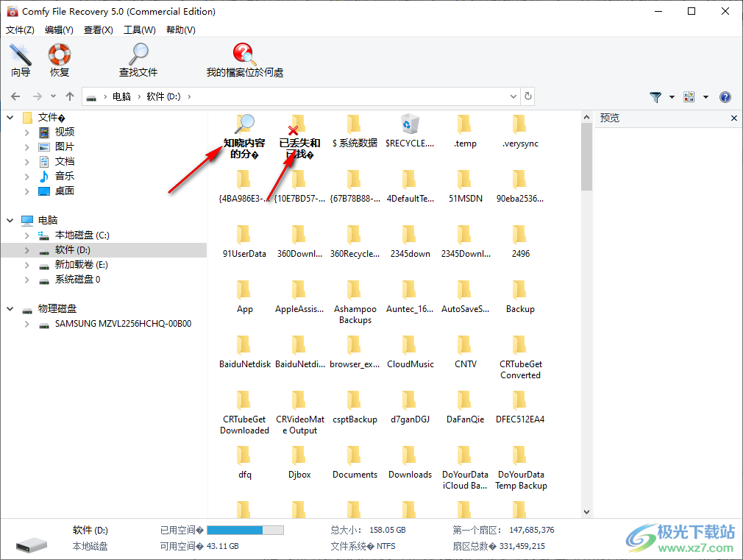Screen dimensions: 743x560
Task: Select the Djbox folder
Action: tap(299, 462)
